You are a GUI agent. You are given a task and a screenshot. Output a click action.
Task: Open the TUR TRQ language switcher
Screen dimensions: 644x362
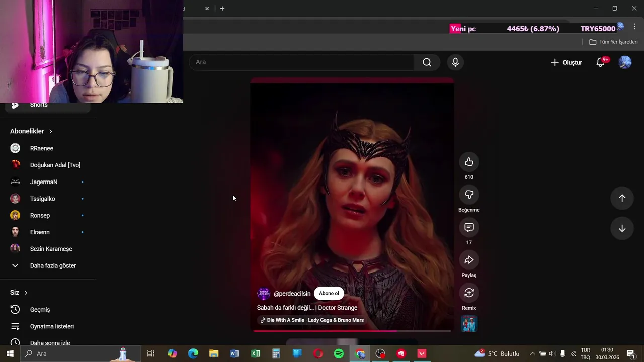(x=586, y=354)
